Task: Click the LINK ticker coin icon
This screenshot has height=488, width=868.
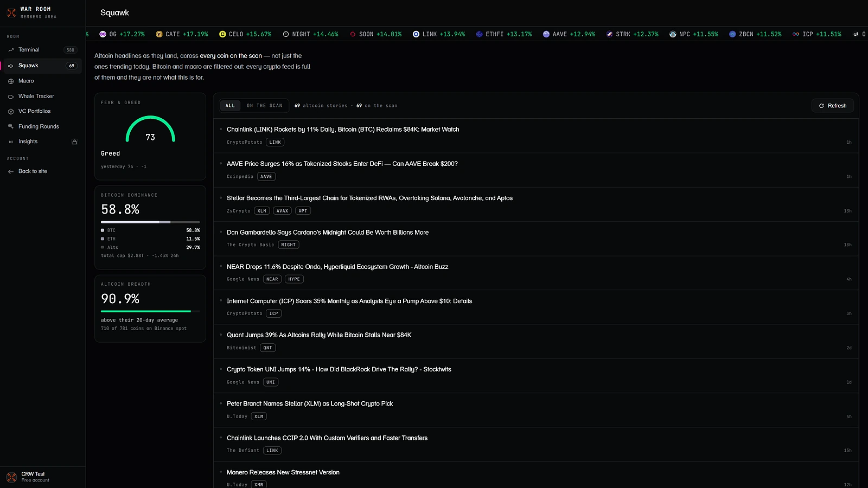Action: coord(416,34)
